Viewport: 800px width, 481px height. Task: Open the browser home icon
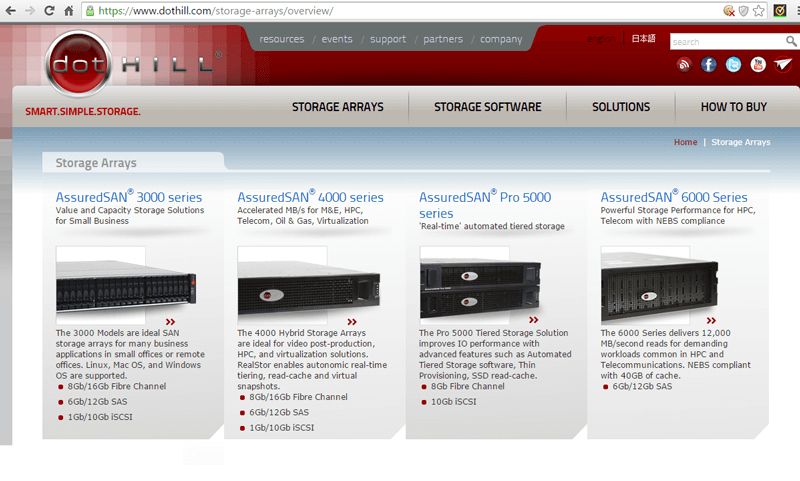(68, 10)
